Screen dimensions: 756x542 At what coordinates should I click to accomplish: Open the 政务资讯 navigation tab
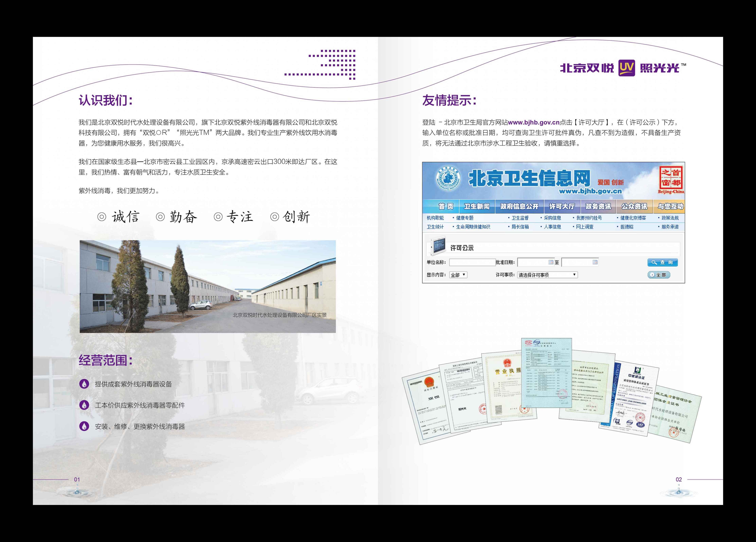(598, 207)
